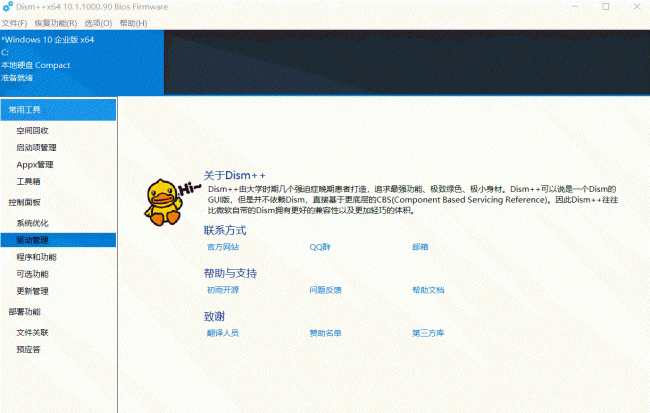Open 可选功能 in the sidebar
650x413 pixels.
click(x=32, y=274)
